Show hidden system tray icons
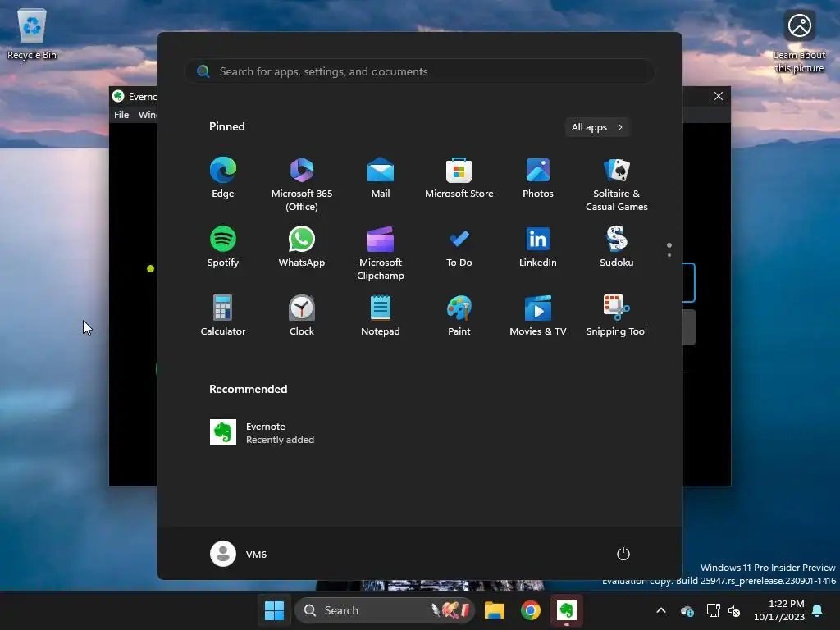Viewport: 840px width, 630px height. (x=661, y=610)
